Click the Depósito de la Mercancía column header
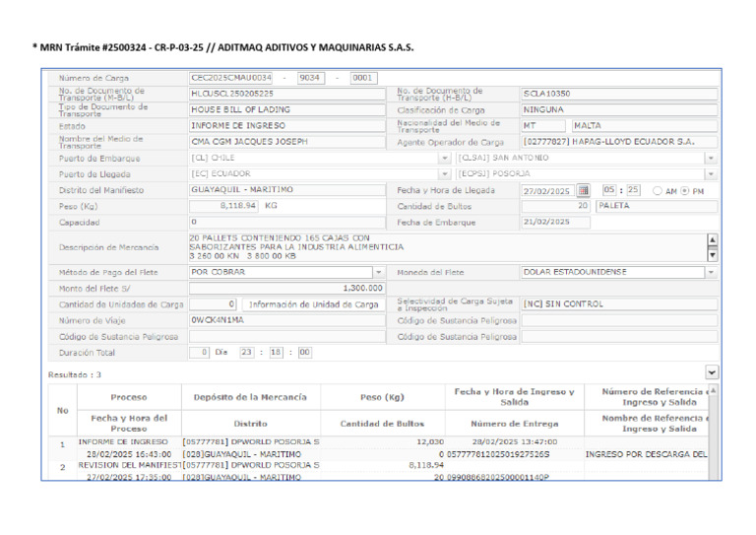Screen dimensions: 756x535 (x=250, y=397)
